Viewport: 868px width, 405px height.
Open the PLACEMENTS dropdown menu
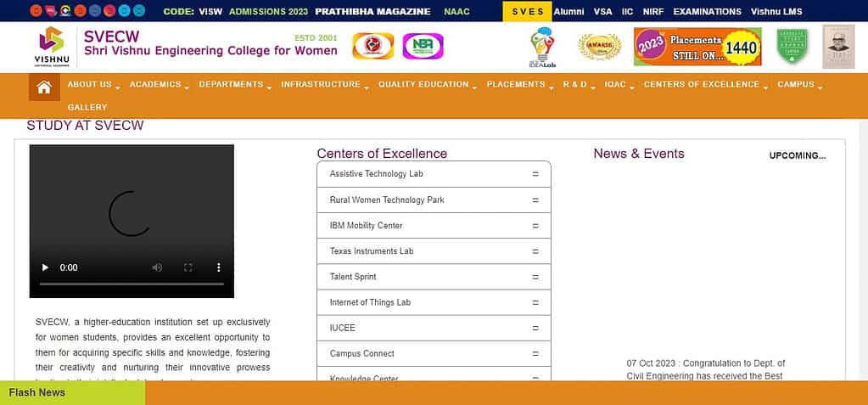click(520, 85)
